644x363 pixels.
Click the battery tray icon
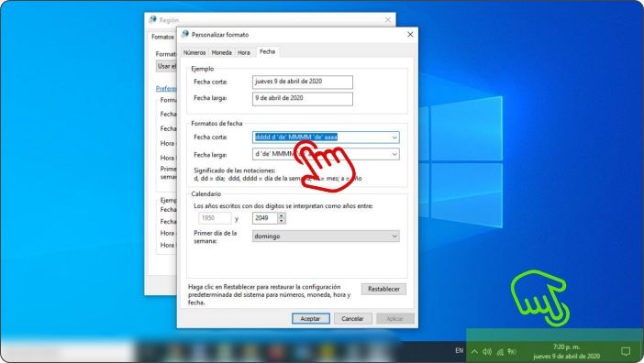coord(512,351)
